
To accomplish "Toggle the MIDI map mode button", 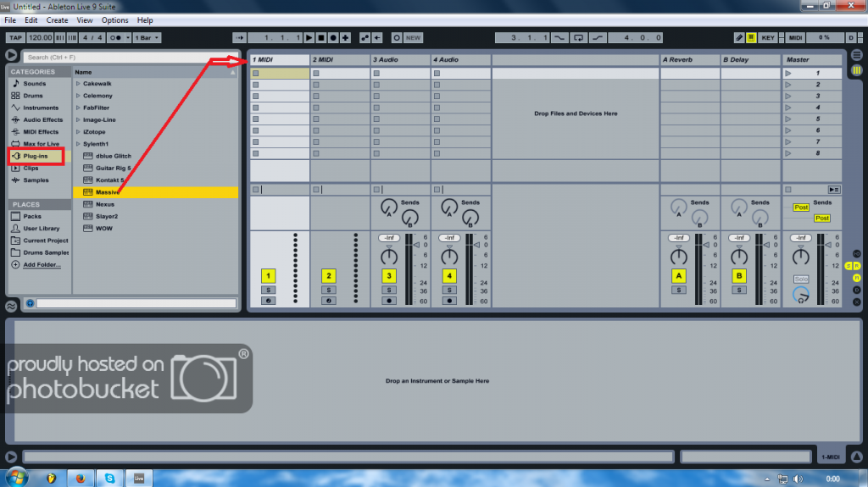I will tap(795, 37).
